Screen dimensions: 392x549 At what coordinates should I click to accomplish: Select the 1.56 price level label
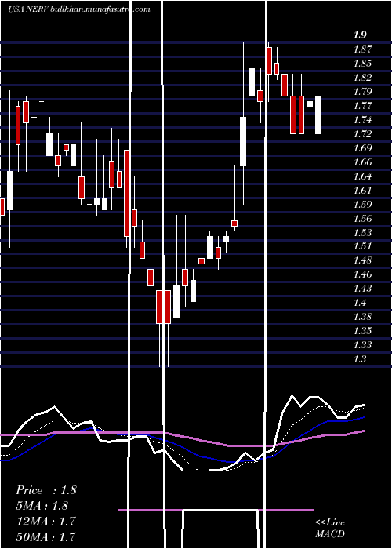point(362,219)
